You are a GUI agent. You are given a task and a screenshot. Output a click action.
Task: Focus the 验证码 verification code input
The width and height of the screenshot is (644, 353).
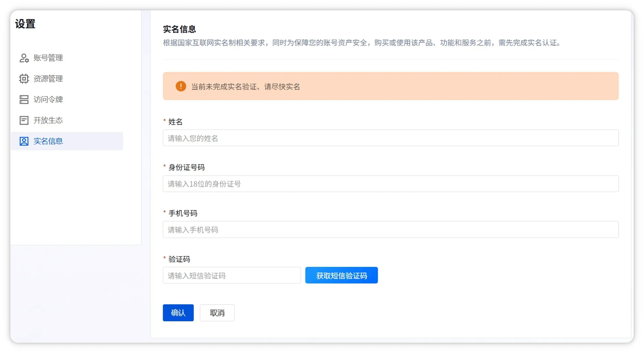pos(231,275)
